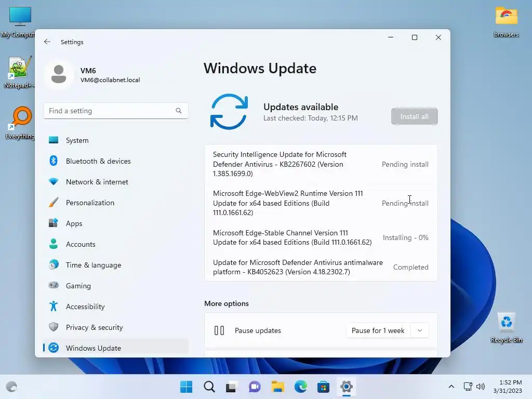532x399 pixels.
Task: Click the Gaming controller icon
Action: (x=54, y=285)
